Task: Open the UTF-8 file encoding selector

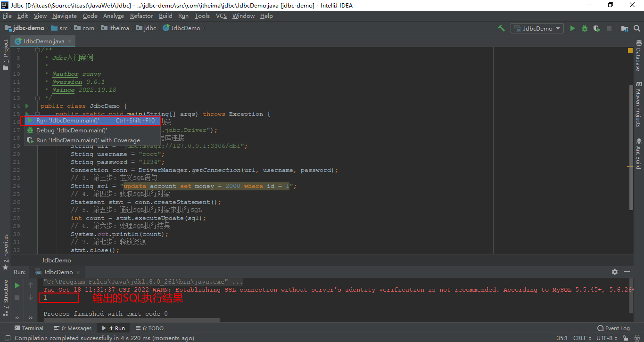Action: pyautogui.click(x=607, y=338)
